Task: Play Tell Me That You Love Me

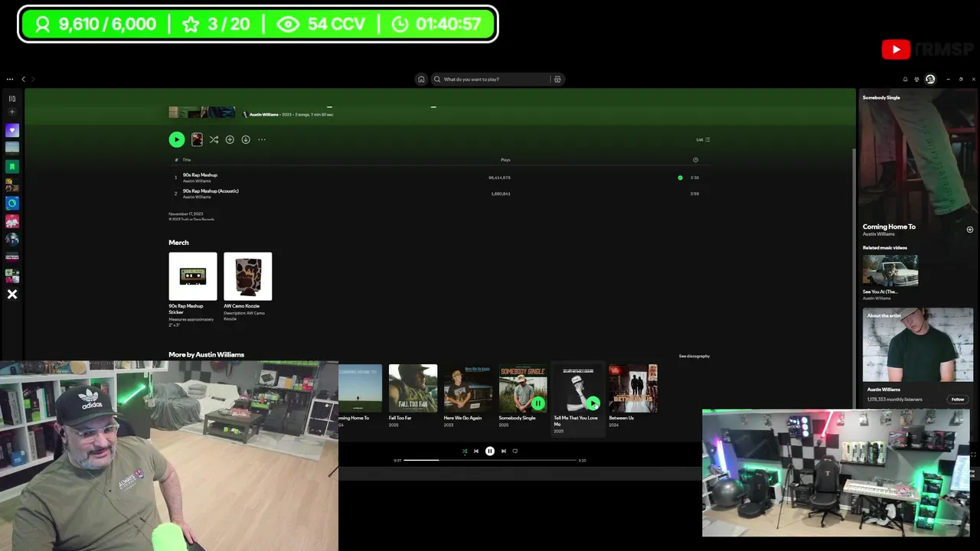Action: pos(593,403)
